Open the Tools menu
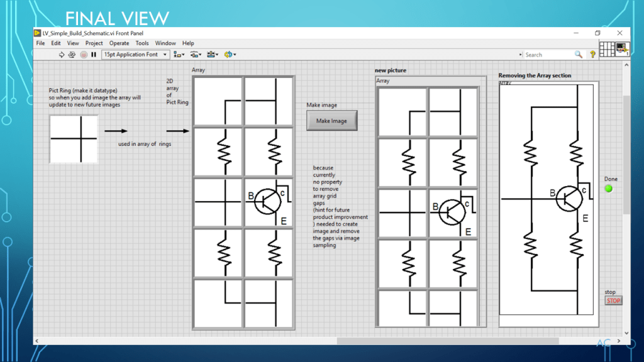 point(142,43)
